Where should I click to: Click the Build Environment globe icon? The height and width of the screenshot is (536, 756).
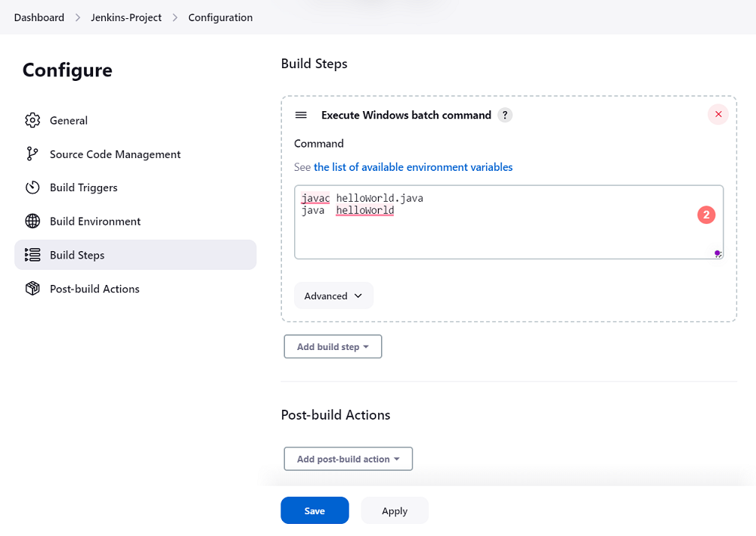[33, 222]
